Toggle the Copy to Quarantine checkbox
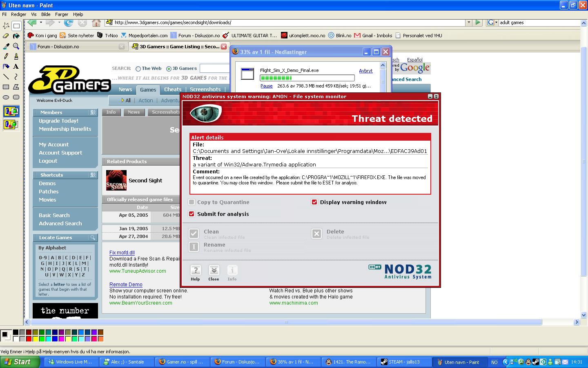Screen dimensions: 588x368 pyautogui.click(x=192, y=202)
